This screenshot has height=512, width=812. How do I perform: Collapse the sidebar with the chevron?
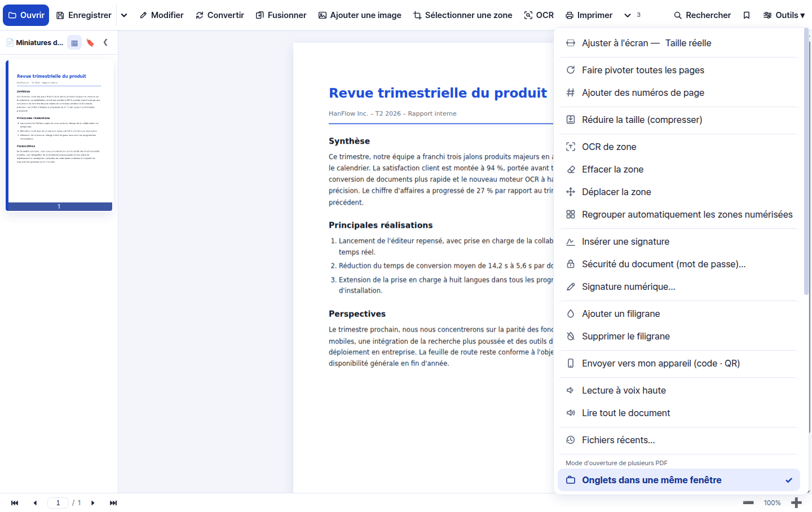[105, 42]
